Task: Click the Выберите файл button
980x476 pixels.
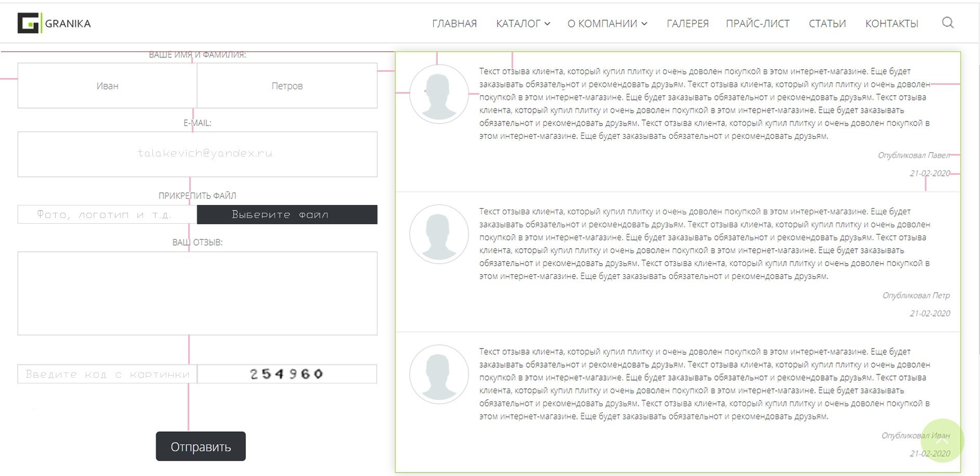Action: tap(287, 215)
